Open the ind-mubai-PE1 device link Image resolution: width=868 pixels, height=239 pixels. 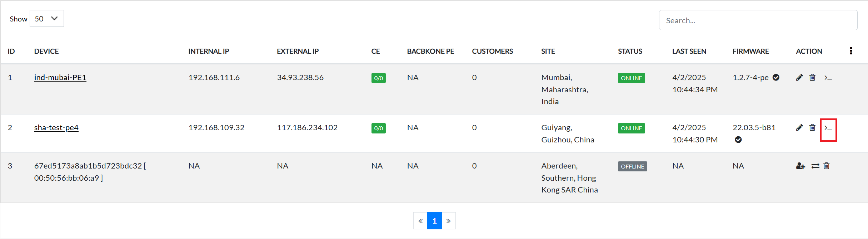(60, 78)
